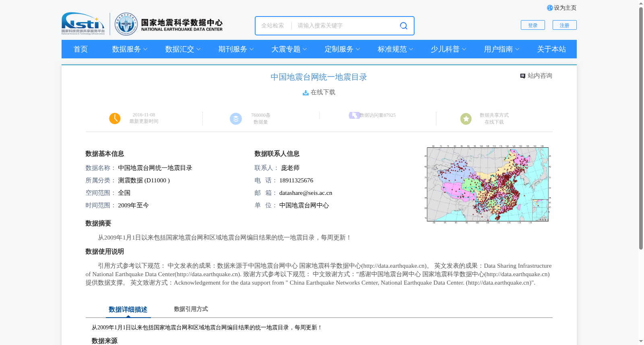Click the contact name 庞老师

pyautogui.click(x=290, y=168)
